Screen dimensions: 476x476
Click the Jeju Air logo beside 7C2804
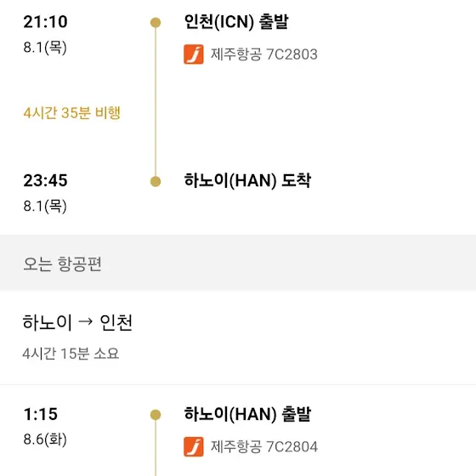coord(194,446)
